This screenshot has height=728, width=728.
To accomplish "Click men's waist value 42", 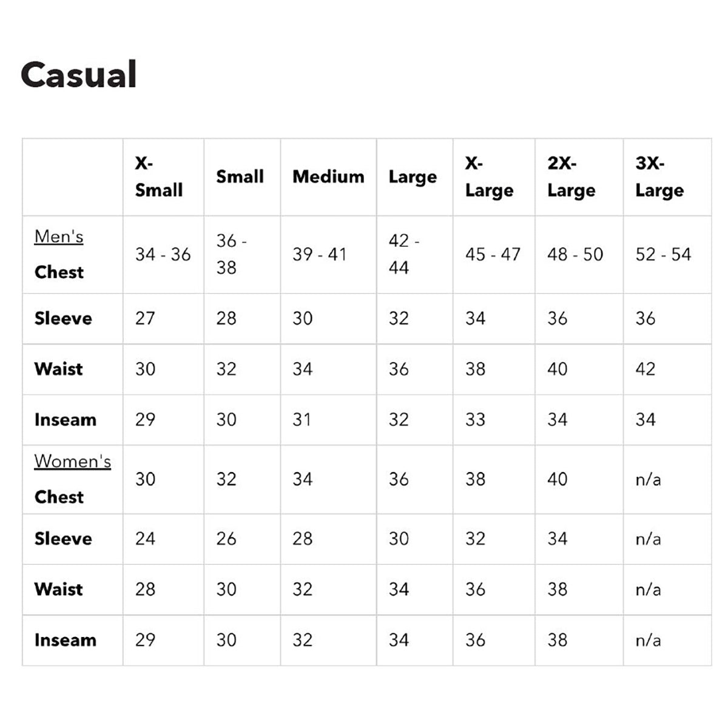I will [x=645, y=369].
